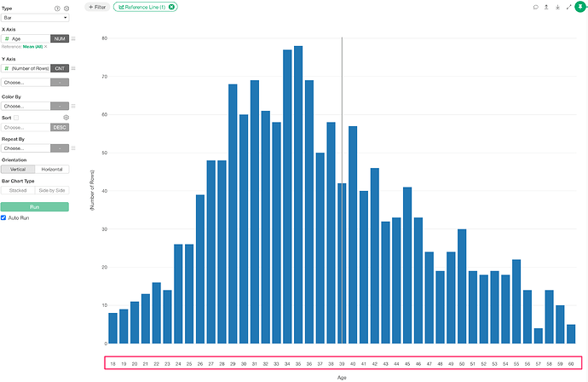The height and width of the screenshot is (382, 588).
Task: Click the export upload arrow icon
Action: (546, 7)
